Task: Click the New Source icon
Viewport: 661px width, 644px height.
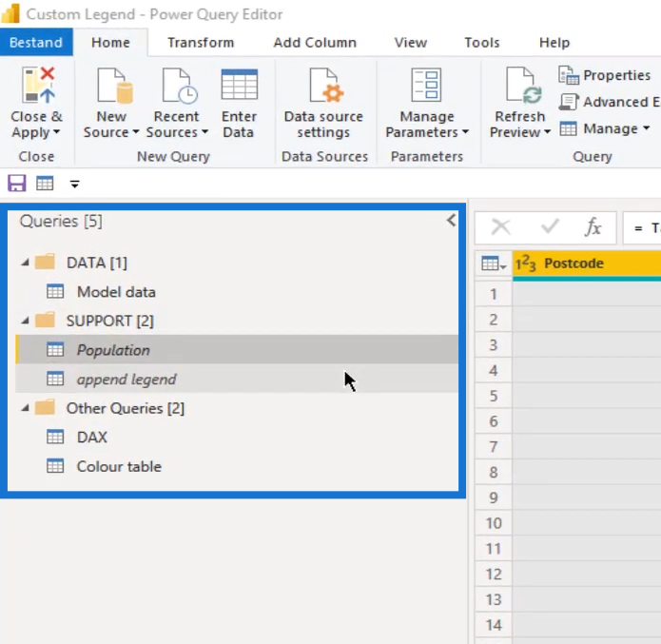Action: click(115, 86)
